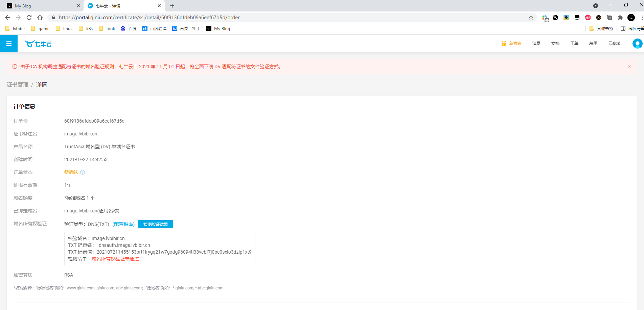Viewport: 644px width, 310px height.
Task: Click the Qiniu Cloud logo
Action: pyautogui.click(x=38, y=44)
